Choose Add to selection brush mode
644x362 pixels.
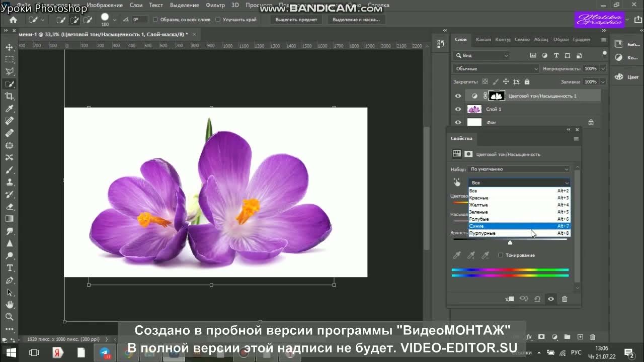tap(74, 20)
